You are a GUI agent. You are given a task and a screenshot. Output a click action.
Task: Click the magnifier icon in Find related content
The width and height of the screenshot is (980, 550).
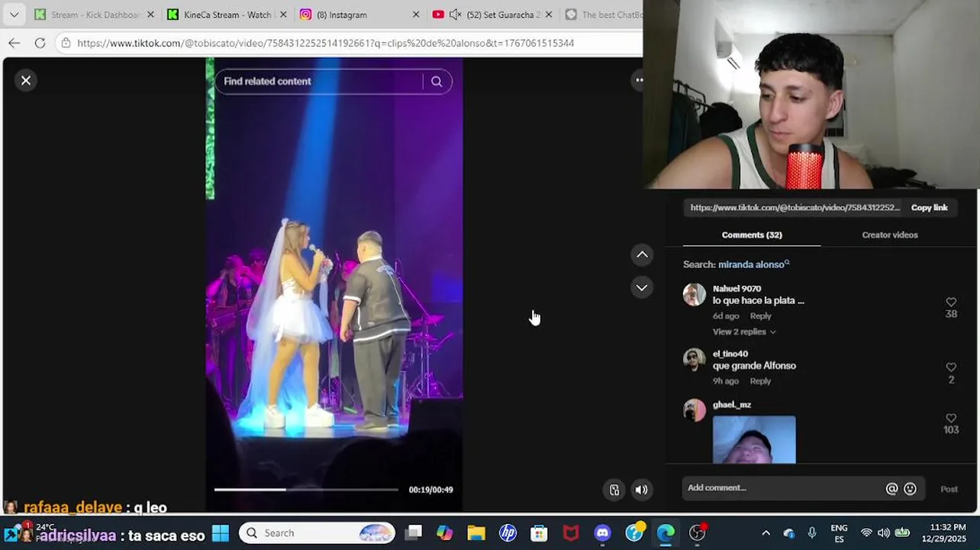(x=437, y=82)
